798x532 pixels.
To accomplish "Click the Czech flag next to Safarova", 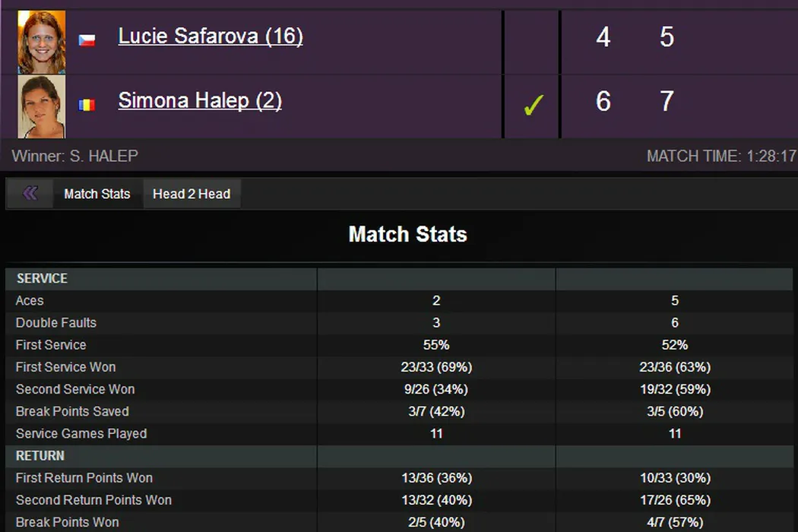I will coord(87,40).
